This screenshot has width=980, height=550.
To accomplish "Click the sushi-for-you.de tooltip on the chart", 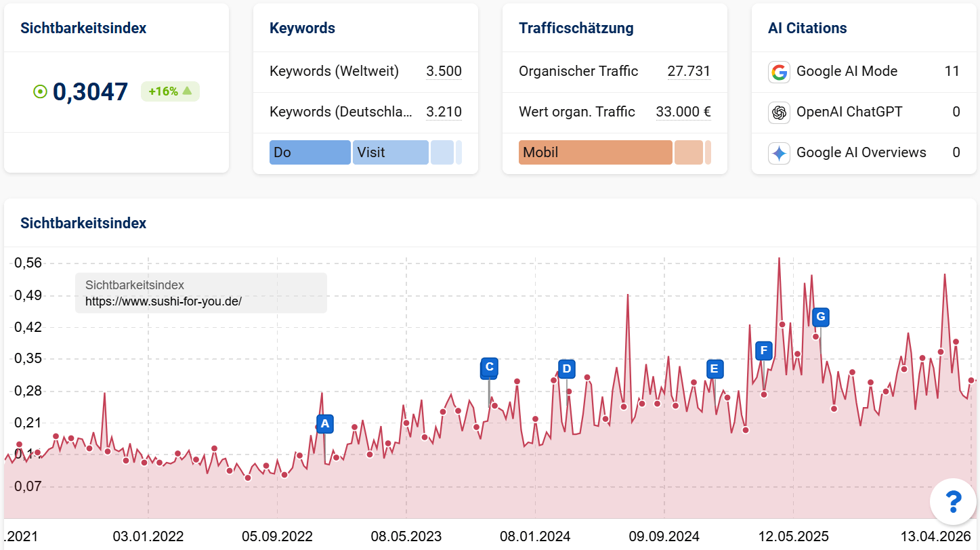I will (x=200, y=293).
